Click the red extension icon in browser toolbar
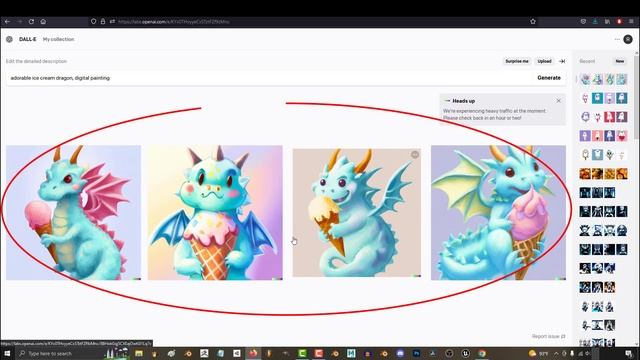 point(619,22)
